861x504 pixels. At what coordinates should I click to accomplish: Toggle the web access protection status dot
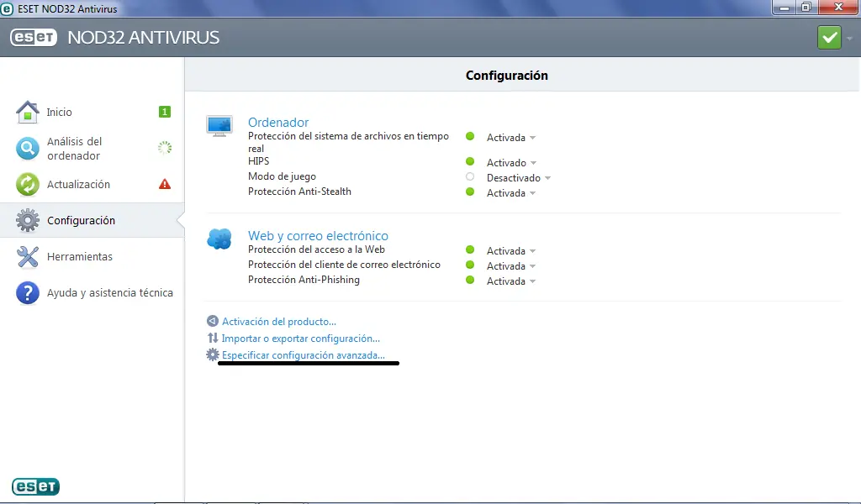point(470,249)
